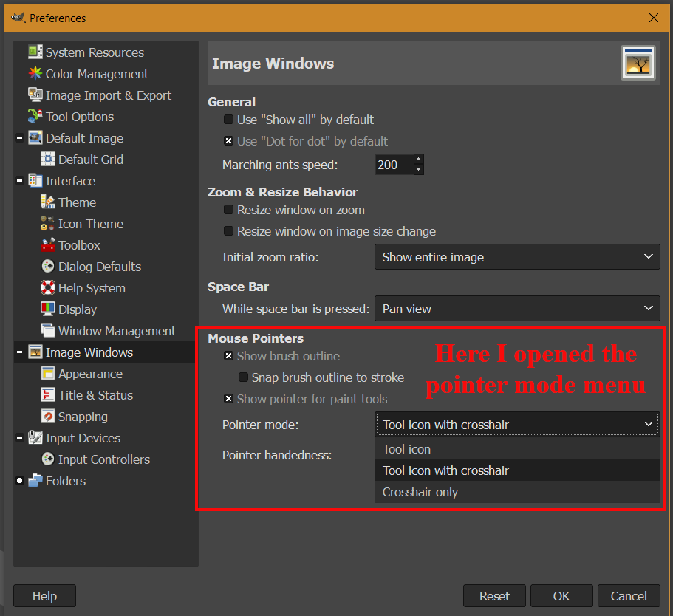Click the Color Management star icon
The height and width of the screenshot is (616, 673).
click(x=35, y=74)
